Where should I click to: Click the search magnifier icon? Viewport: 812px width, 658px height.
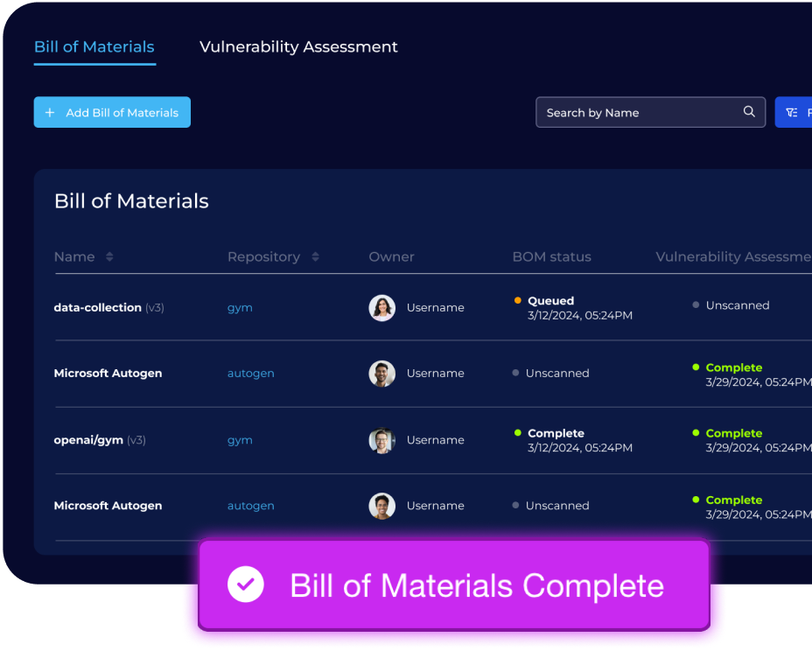tap(749, 112)
